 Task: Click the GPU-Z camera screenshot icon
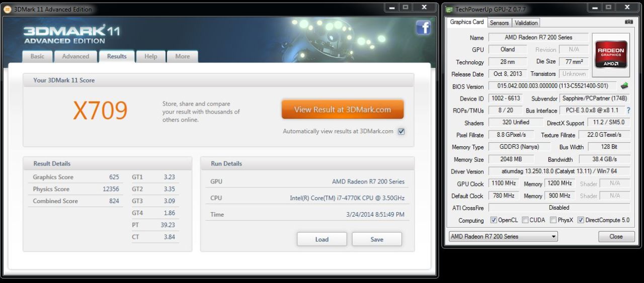(x=628, y=22)
